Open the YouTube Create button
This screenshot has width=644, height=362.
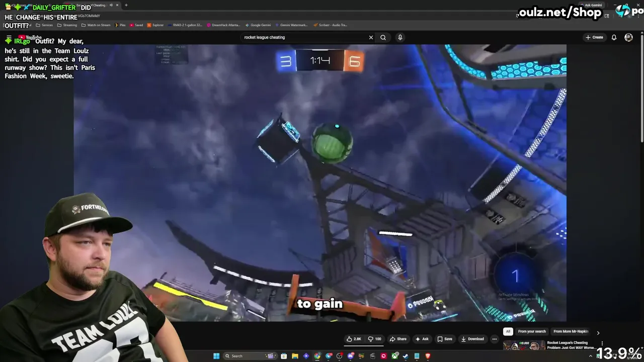(594, 37)
